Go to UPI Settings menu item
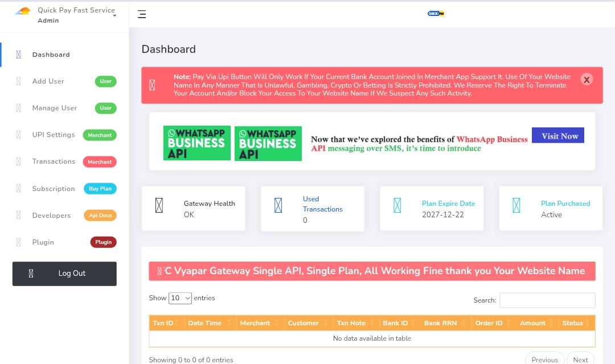 (54, 135)
